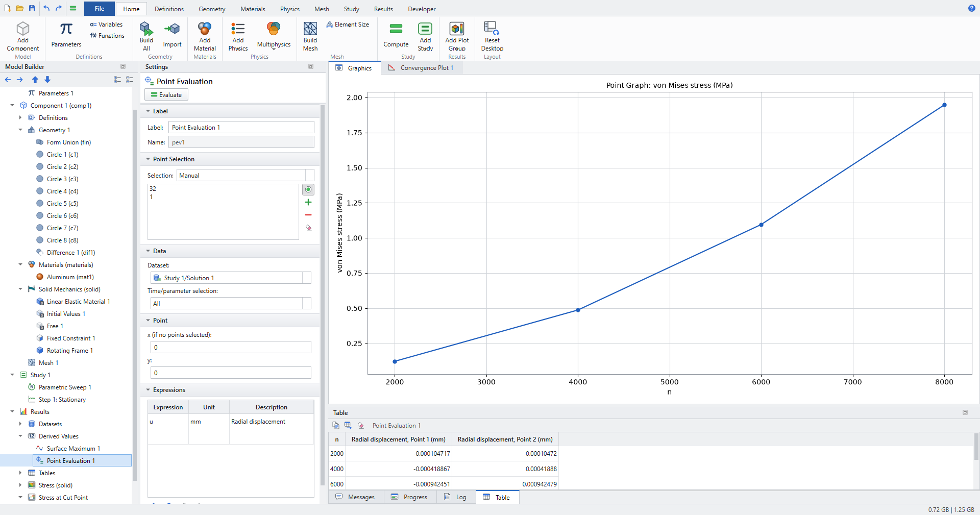Select Rotating Frame 1 in tree
Screen dimensions: 980x515
(x=70, y=351)
